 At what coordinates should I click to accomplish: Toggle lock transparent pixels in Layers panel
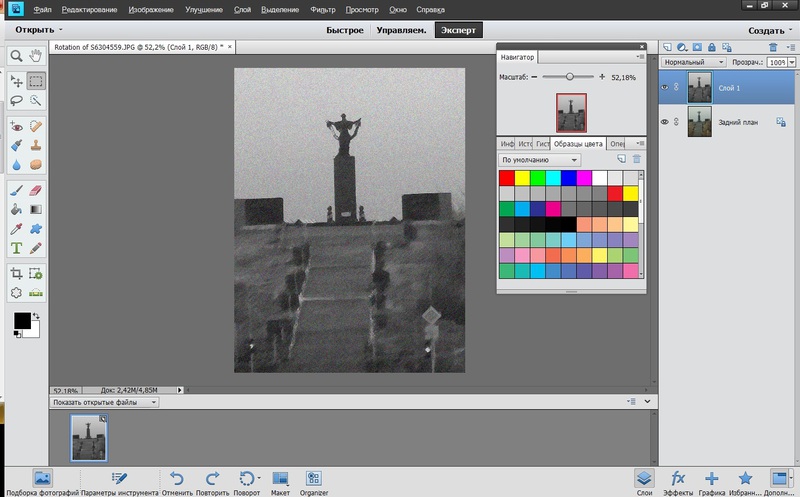727,47
